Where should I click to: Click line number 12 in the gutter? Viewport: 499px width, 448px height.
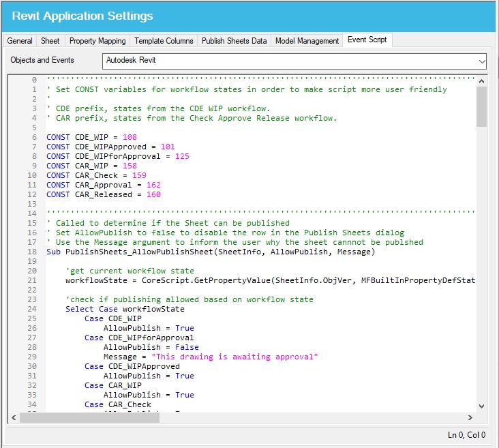[x=33, y=194]
